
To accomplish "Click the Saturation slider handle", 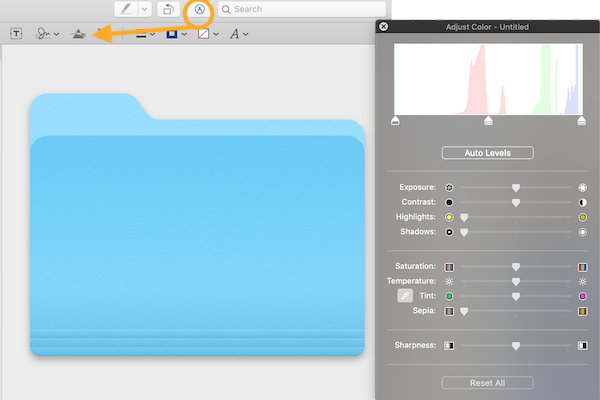I will (516, 267).
